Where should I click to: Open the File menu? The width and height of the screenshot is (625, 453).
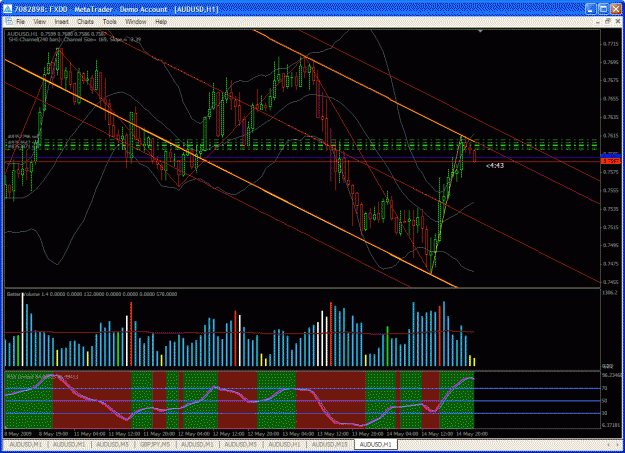coord(20,22)
